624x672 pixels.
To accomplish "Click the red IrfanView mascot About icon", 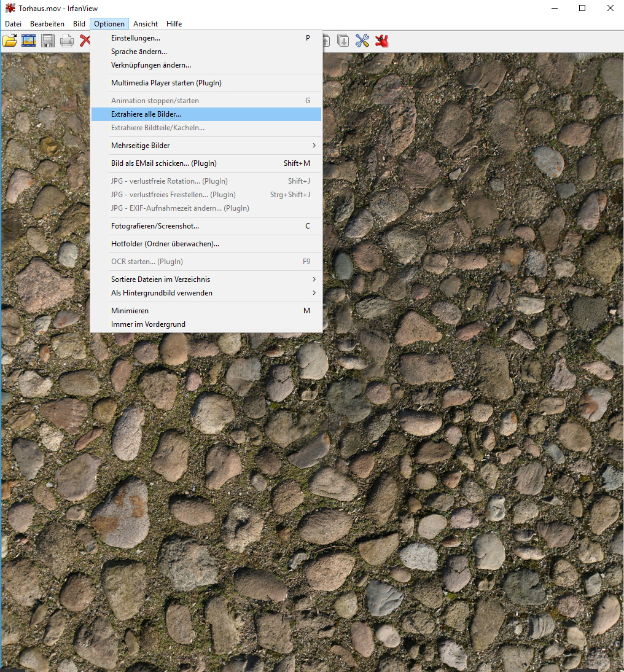I will [x=382, y=41].
